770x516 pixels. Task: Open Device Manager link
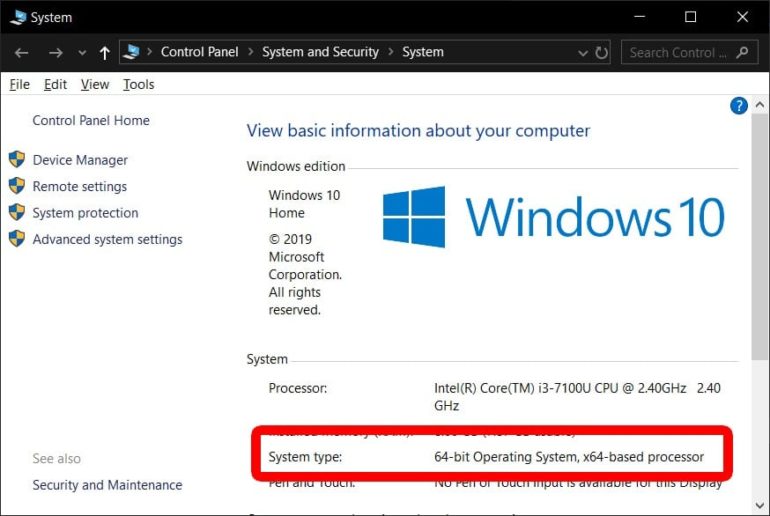pos(80,160)
